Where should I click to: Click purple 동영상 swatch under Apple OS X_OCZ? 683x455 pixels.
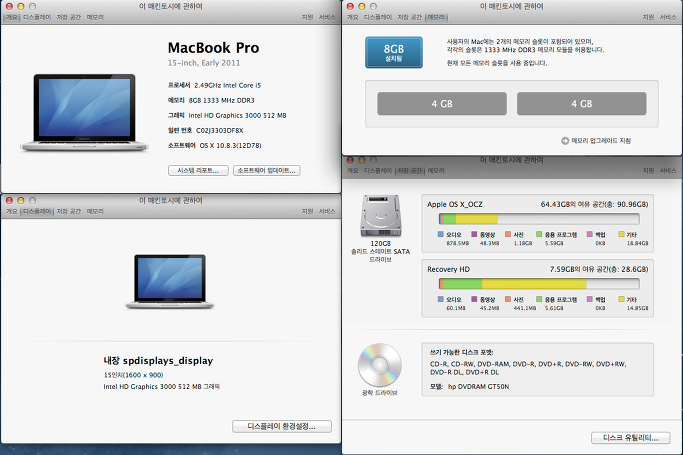click(x=474, y=234)
